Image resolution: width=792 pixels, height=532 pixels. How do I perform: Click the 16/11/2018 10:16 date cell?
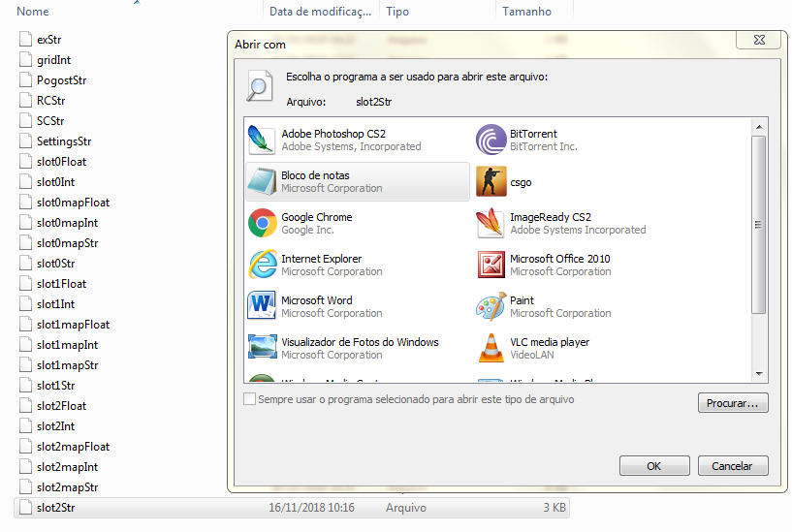coord(311,507)
